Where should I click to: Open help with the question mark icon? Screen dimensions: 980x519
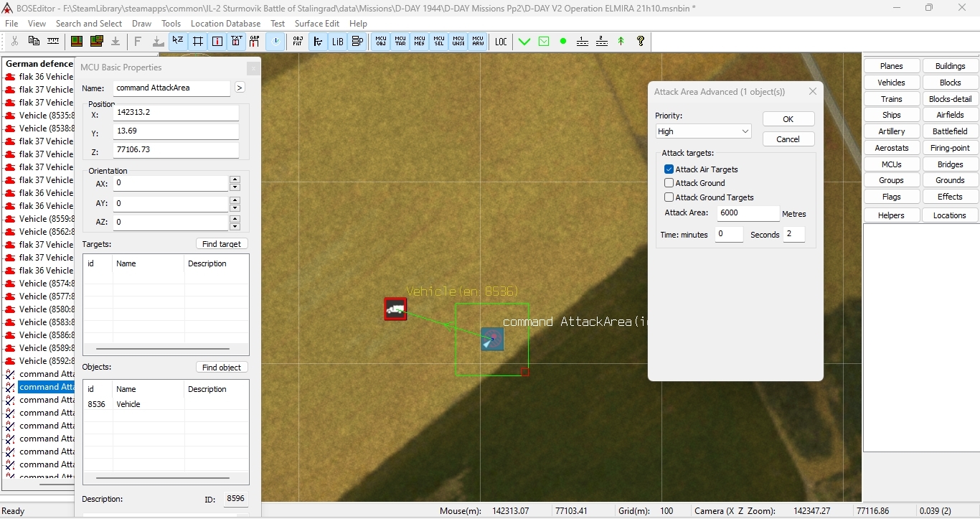641,42
